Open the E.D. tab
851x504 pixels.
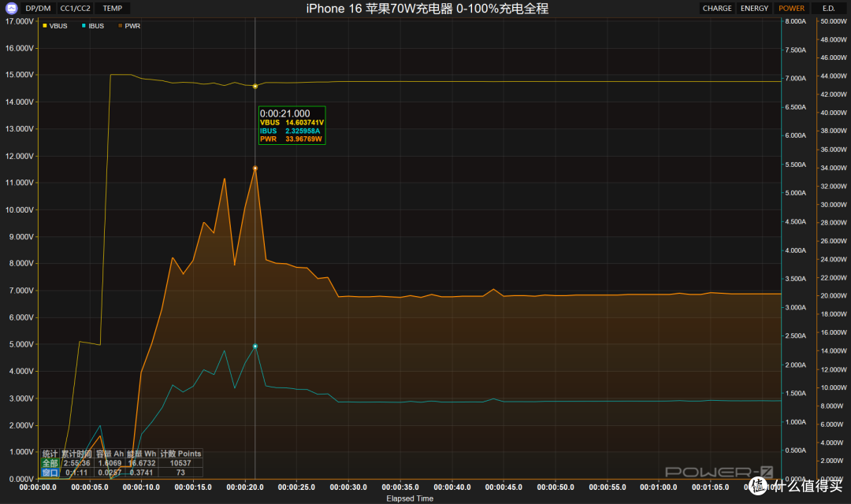coord(828,8)
